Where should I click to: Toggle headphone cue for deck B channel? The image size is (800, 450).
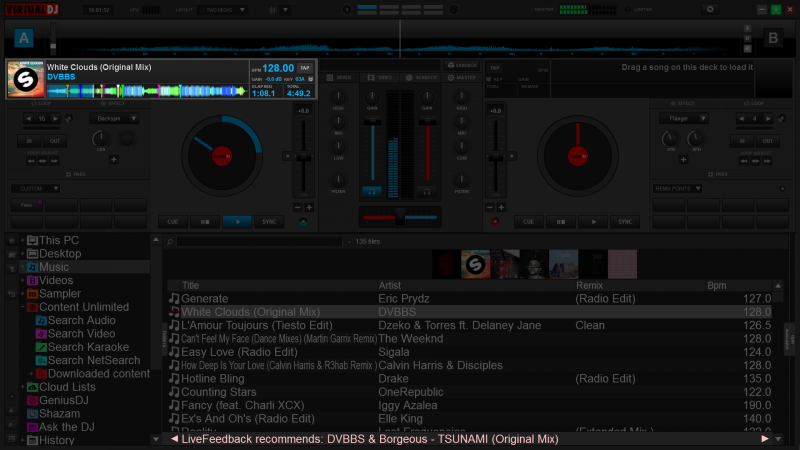427,191
